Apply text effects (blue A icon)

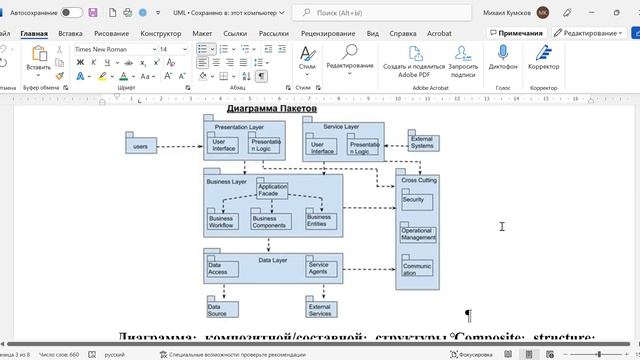(x=80, y=76)
